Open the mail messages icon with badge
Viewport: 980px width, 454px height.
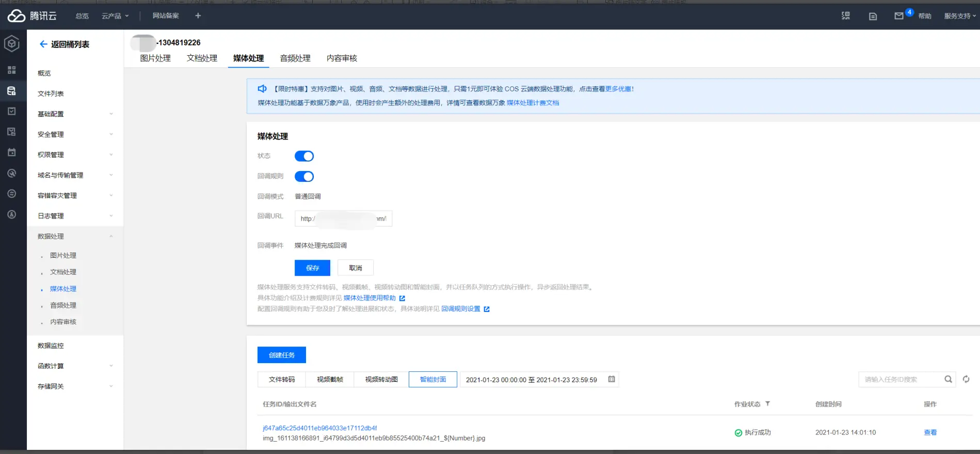coord(899,16)
